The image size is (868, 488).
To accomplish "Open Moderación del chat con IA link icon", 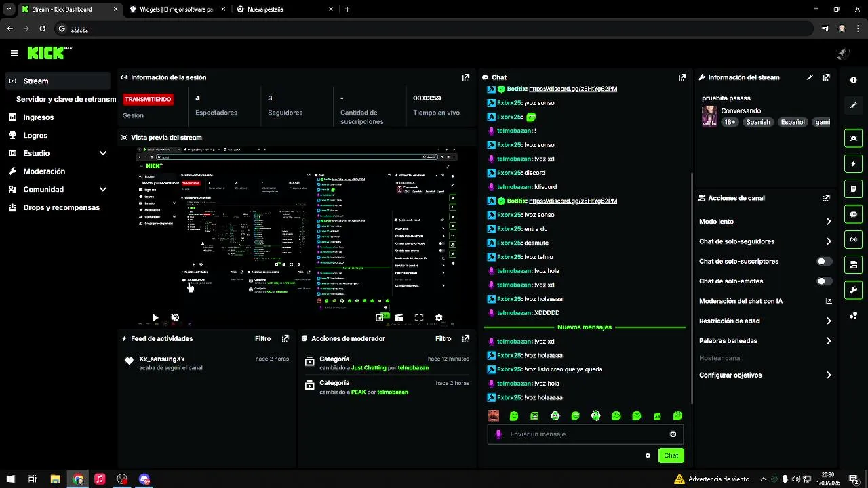I will [829, 301].
